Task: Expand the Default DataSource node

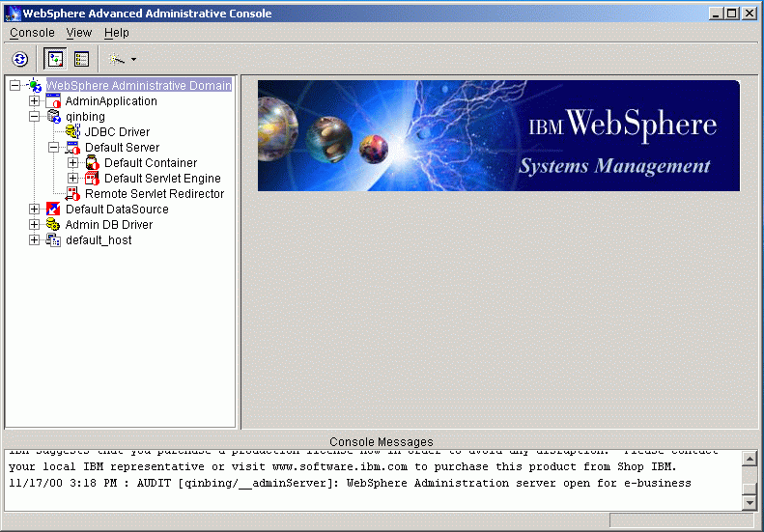Action: pos(34,209)
